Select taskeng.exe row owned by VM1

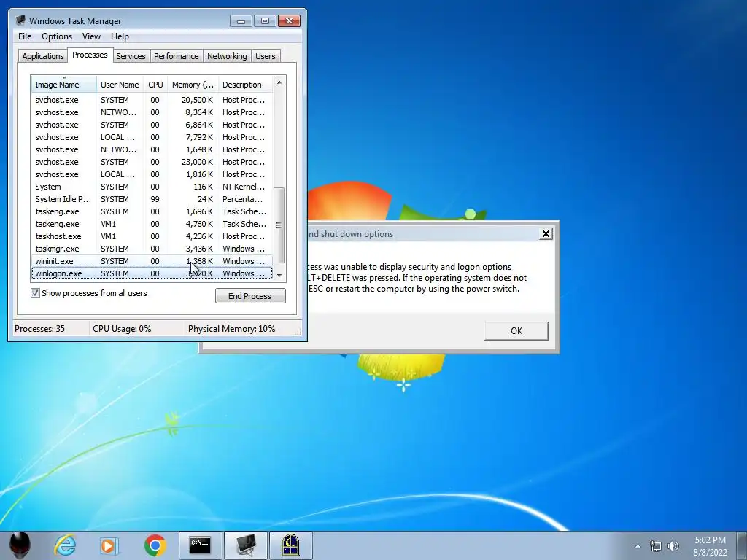[x=152, y=224]
